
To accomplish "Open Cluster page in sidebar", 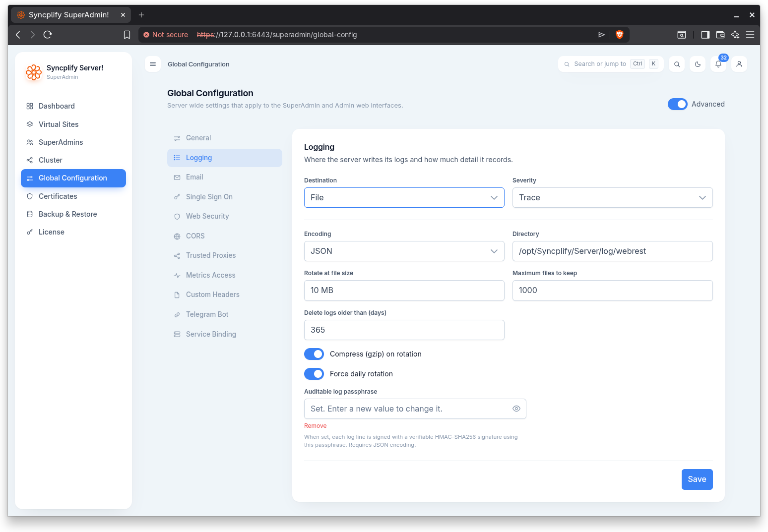I will pos(73,160).
